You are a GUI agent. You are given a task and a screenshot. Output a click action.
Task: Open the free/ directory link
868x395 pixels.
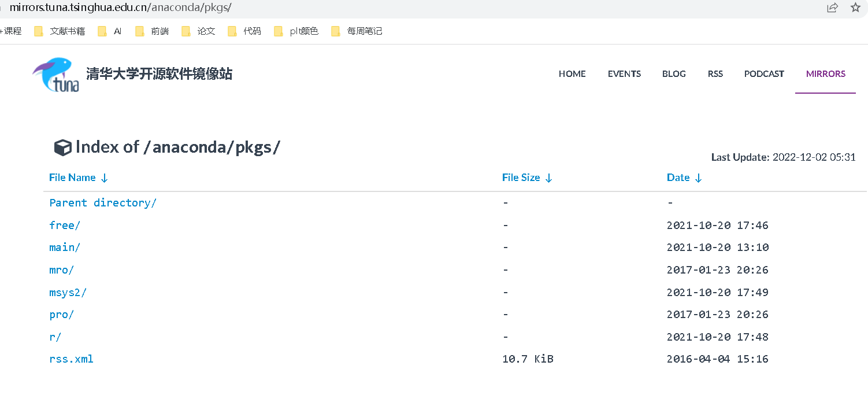pyautogui.click(x=64, y=225)
